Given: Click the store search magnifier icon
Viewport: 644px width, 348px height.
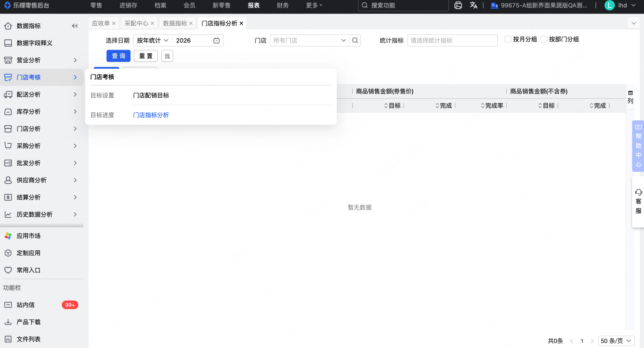Looking at the screenshot, I should (x=355, y=40).
